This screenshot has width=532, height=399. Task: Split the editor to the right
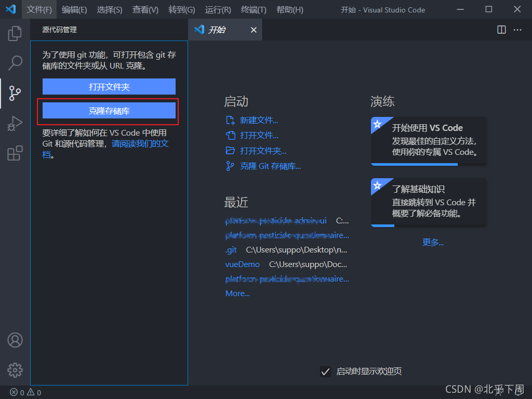[501, 30]
